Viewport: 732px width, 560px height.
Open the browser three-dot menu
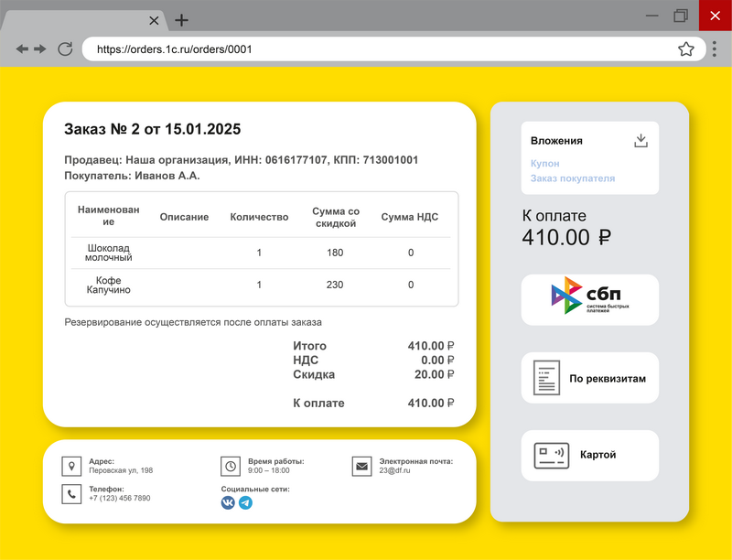[714, 49]
